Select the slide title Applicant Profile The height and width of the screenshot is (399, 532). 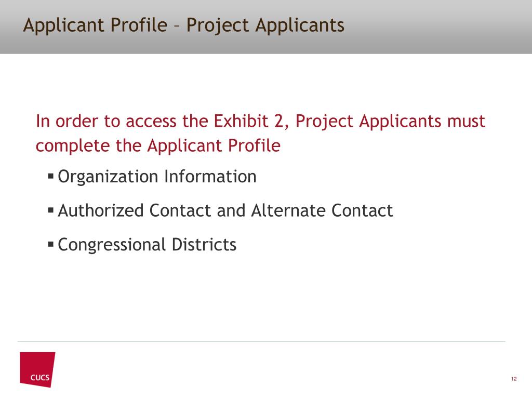coord(183,26)
